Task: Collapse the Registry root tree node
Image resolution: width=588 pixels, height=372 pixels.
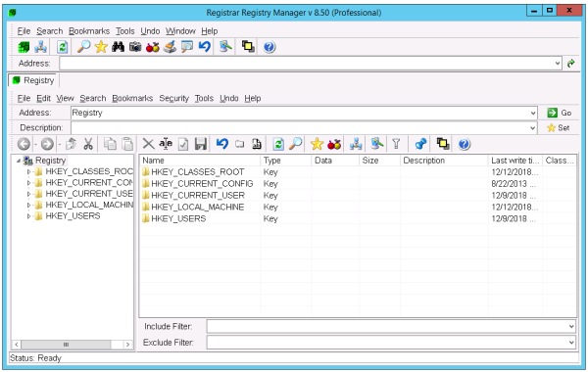Action: (19, 161)
